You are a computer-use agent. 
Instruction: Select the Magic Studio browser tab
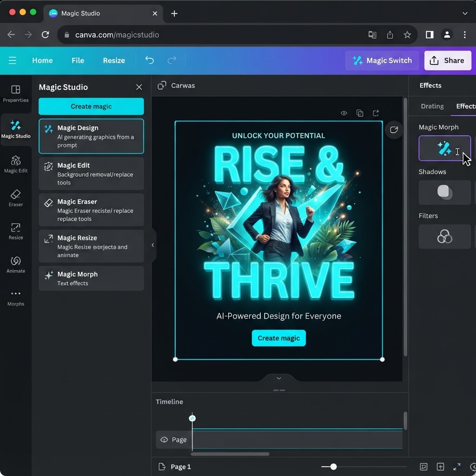tap(103, 13)
